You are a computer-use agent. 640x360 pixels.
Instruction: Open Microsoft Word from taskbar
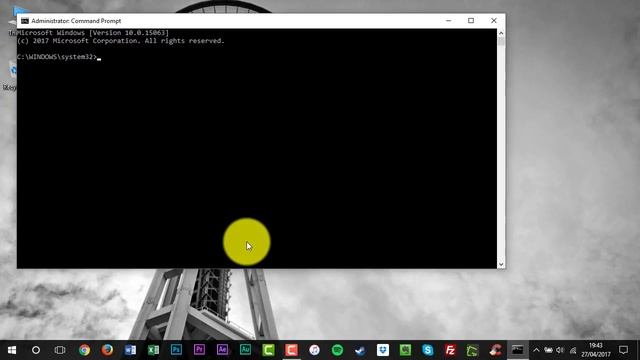point(131,350)
